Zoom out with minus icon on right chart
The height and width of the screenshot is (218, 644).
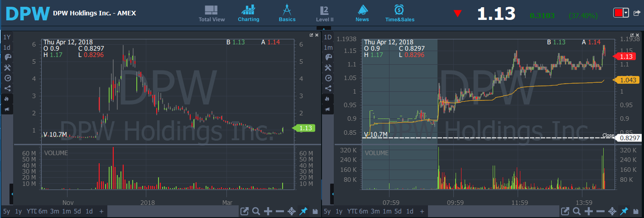(600, 211)
